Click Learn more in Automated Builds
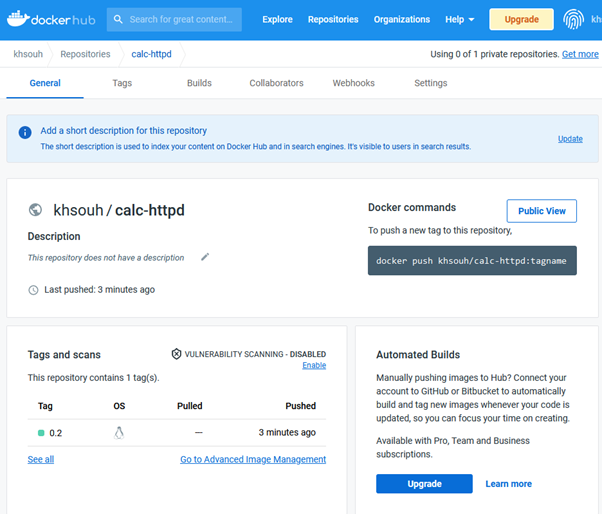This screenshot has width=602, height=514. [508, 484]
